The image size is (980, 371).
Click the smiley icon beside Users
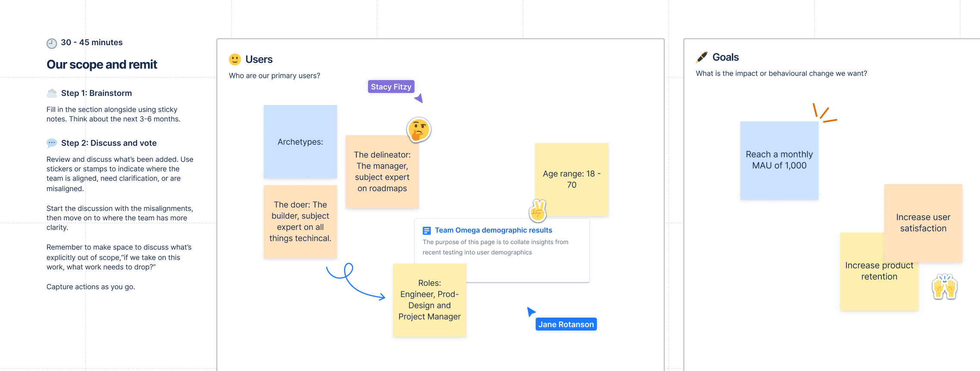(x=235, y=59)
